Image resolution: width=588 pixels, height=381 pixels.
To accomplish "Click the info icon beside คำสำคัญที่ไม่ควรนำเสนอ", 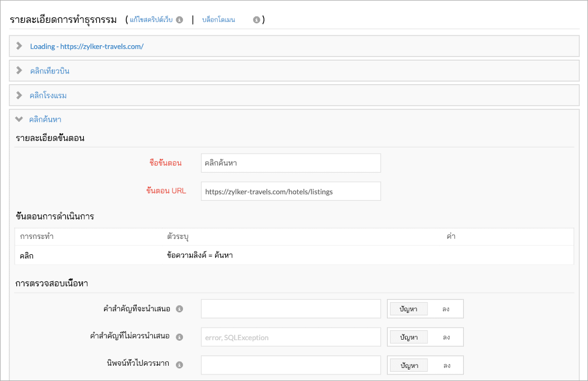I will point(180,336).
